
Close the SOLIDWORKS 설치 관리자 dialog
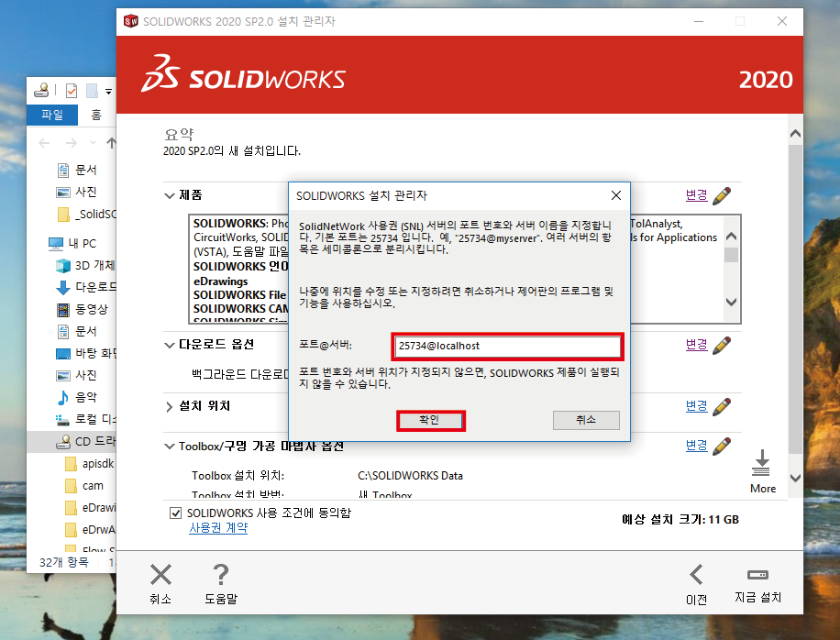616,195
